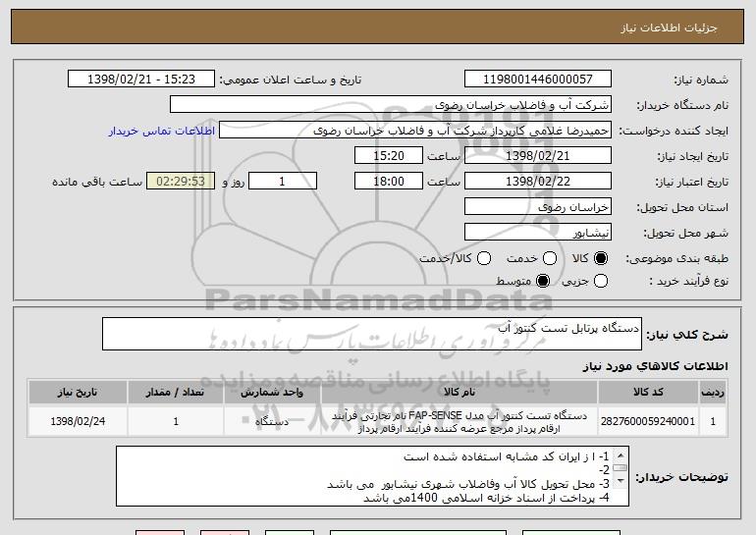Screen dimensions: 756x535
Task: Click the announcement date field 1398/02/21 - 15:23
Action: (x=141, y=80)
